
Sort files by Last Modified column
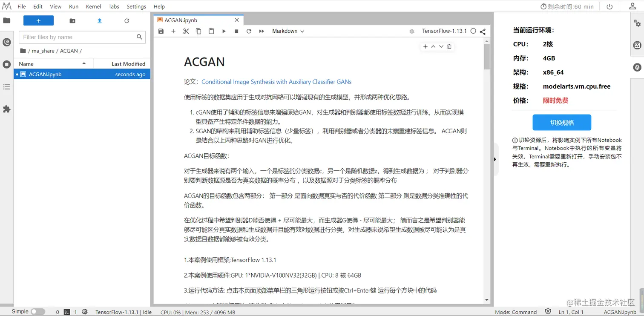point(122,63)
